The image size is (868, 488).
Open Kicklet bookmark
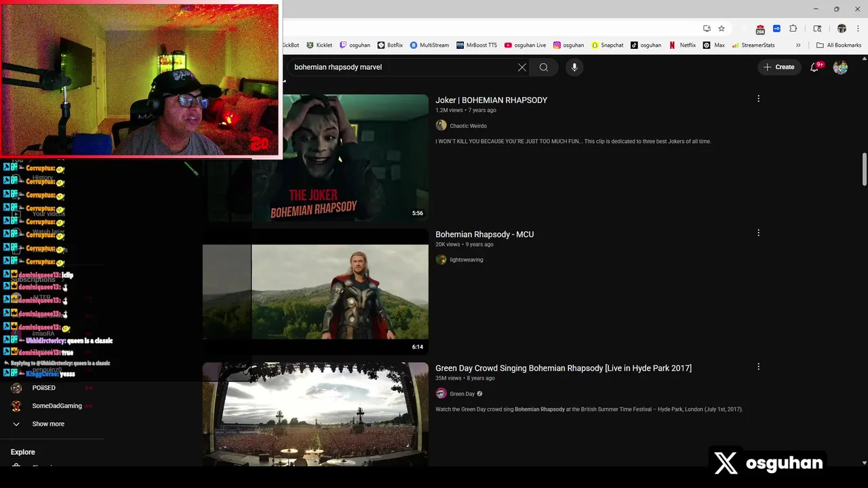319,45
